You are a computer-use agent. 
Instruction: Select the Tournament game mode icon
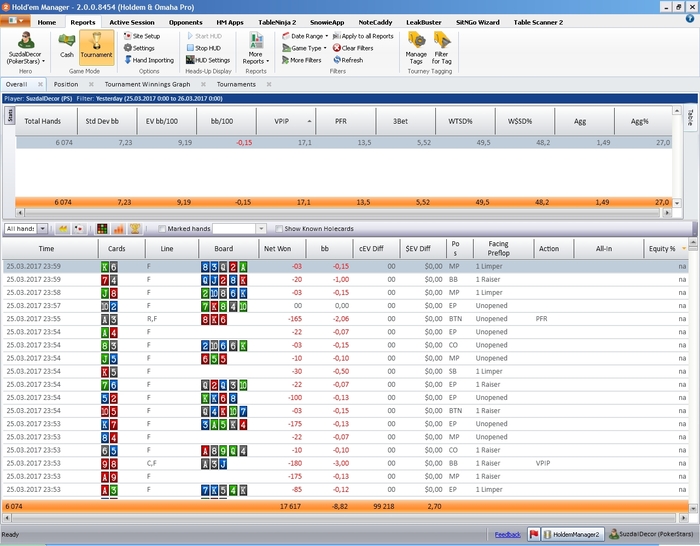(x=96, y=46)
